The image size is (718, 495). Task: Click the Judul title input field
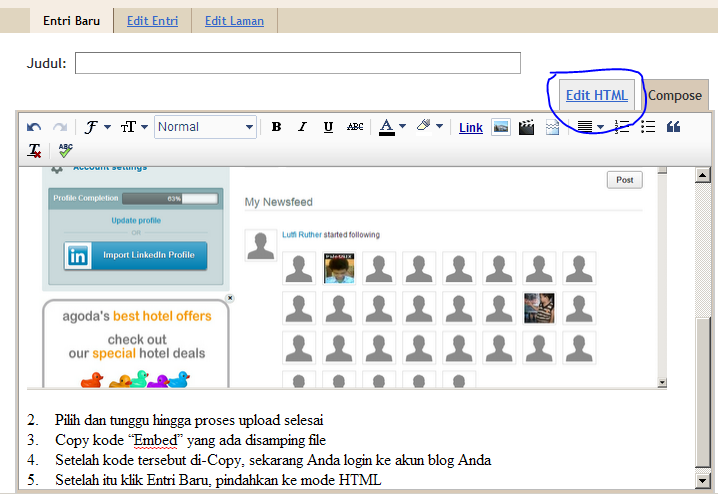(298, 63)
